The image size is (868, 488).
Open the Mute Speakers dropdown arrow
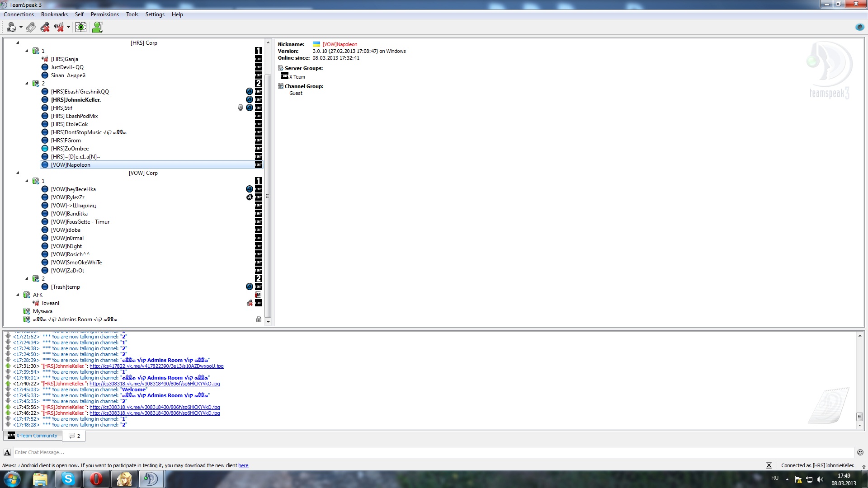click(x=68, y=28)
